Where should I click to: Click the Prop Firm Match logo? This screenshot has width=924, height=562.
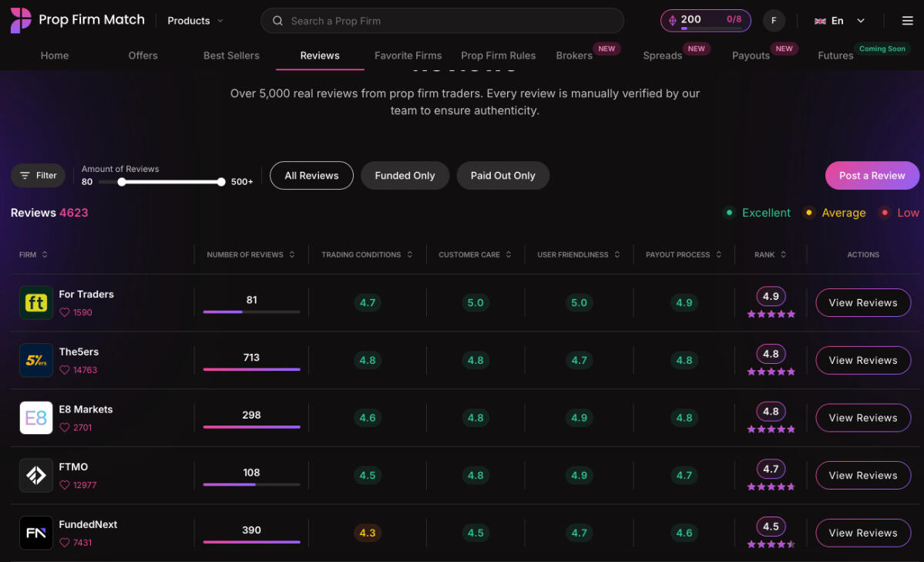click(x=77, y=20)
